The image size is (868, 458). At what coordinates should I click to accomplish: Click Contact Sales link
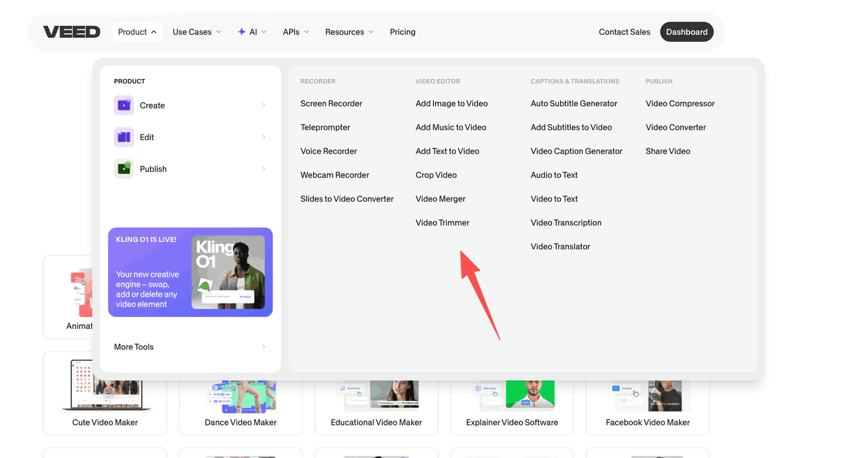[x=624, y=32]
